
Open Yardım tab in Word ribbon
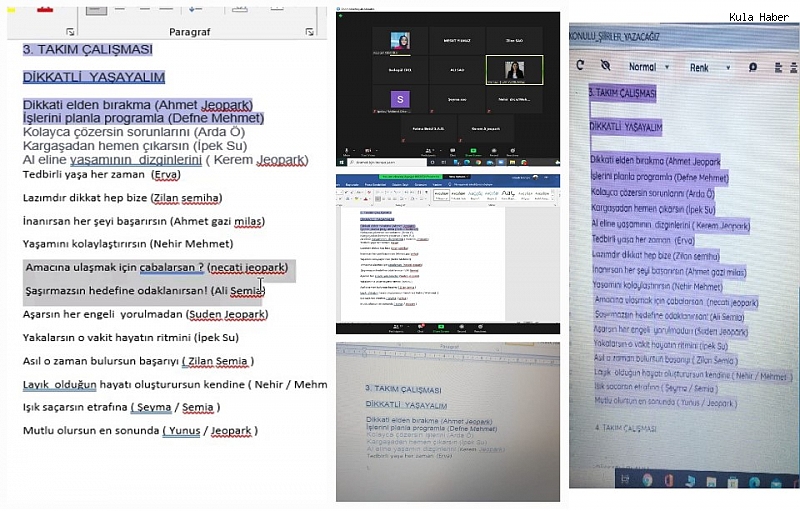tap(437, 185)
